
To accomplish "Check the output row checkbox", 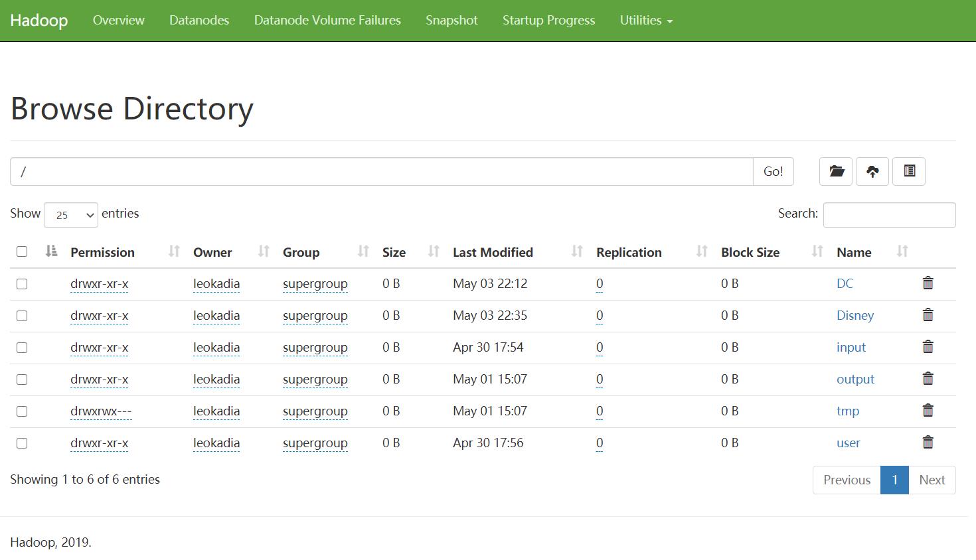I will pos(22,380).
